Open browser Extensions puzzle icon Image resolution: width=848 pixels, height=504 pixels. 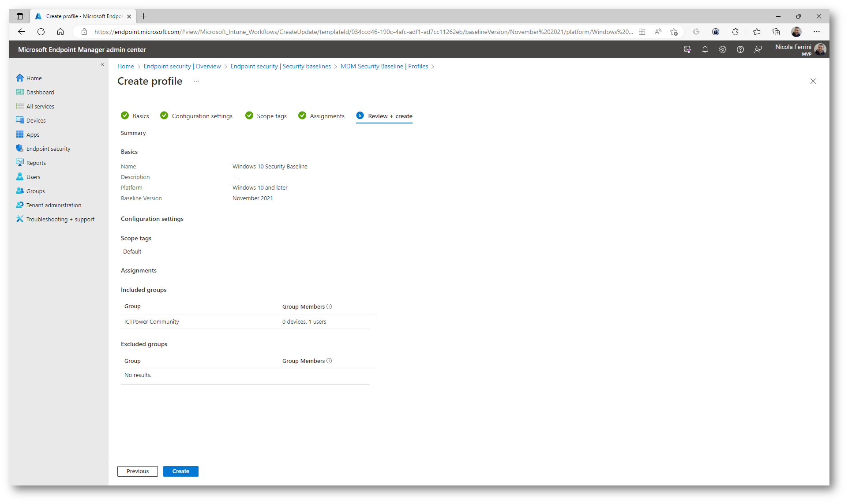point(735,32)
